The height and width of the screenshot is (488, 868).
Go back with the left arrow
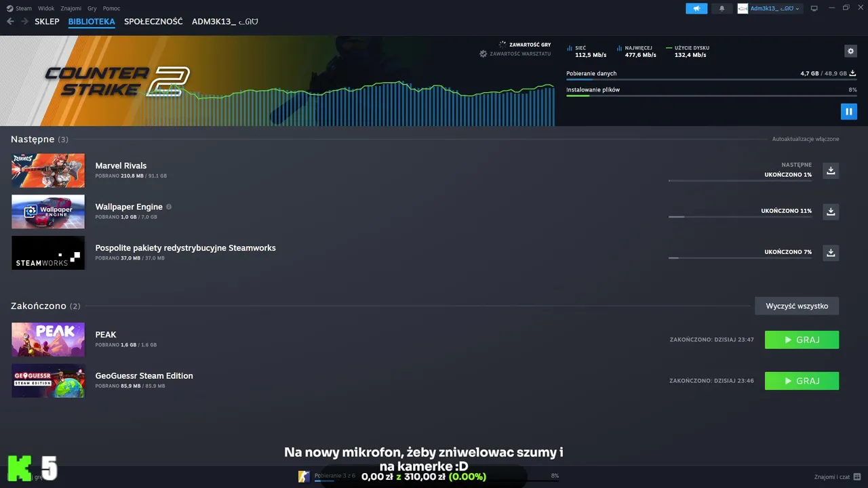pos(10,22)
